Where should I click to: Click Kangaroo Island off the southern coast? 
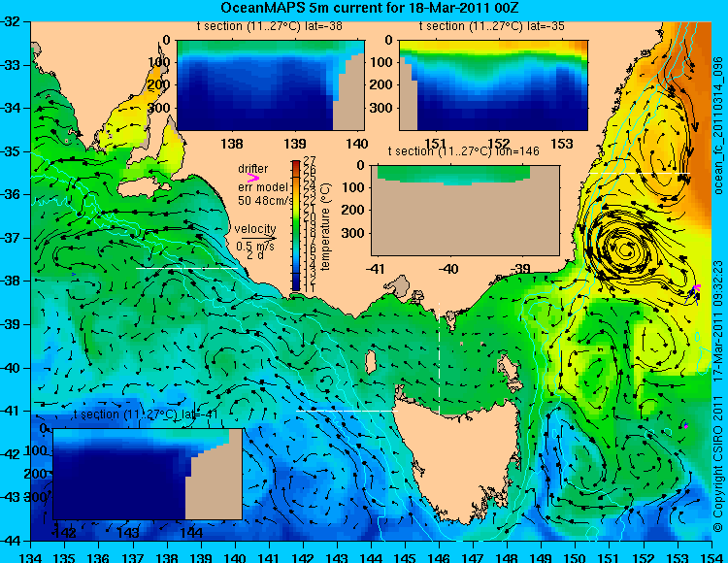coord(144,189)
